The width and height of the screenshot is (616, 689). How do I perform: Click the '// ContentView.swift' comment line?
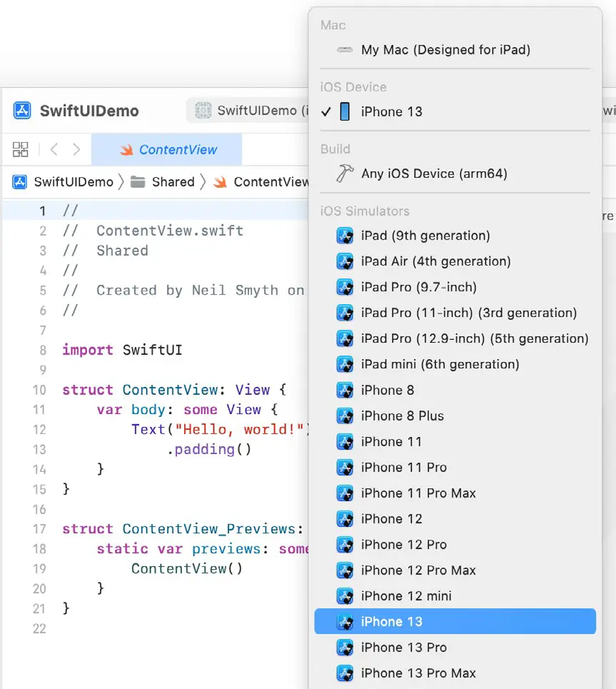153,231
